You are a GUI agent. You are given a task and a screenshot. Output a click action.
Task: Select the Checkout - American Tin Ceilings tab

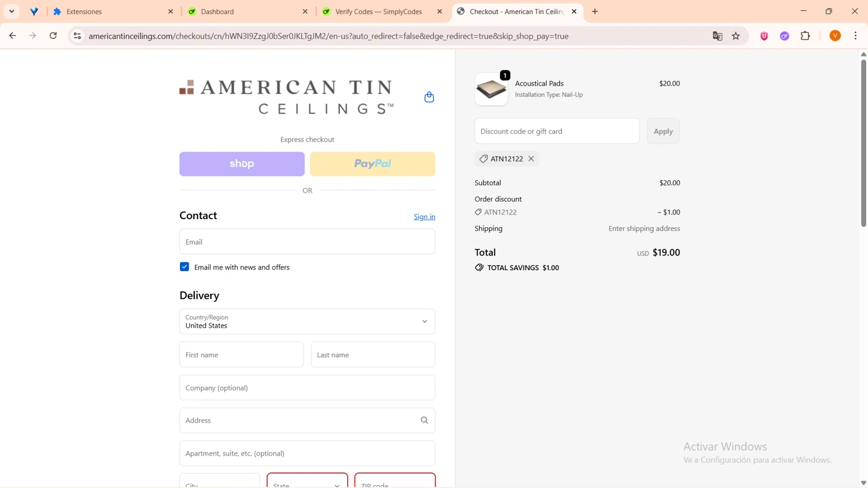(517, 12)
